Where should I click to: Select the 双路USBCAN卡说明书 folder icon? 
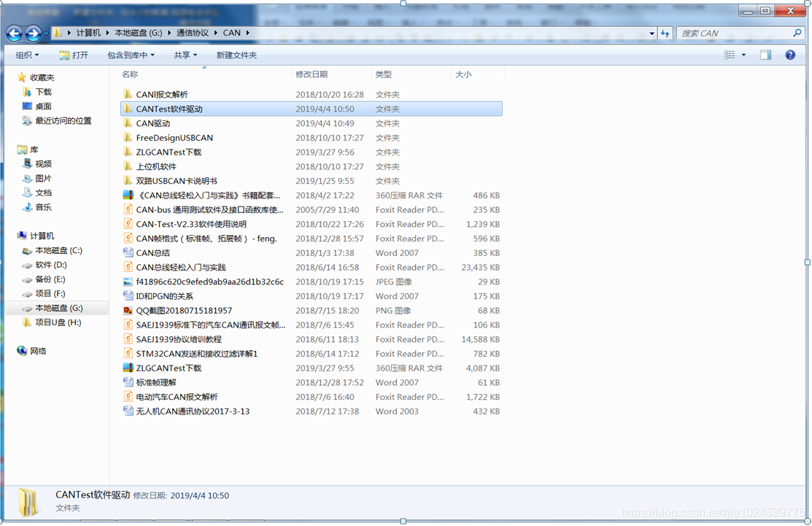coord(128,181)
